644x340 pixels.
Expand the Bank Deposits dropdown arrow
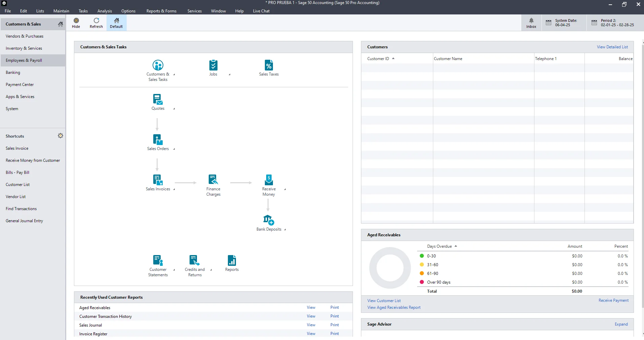pos(285,230)
